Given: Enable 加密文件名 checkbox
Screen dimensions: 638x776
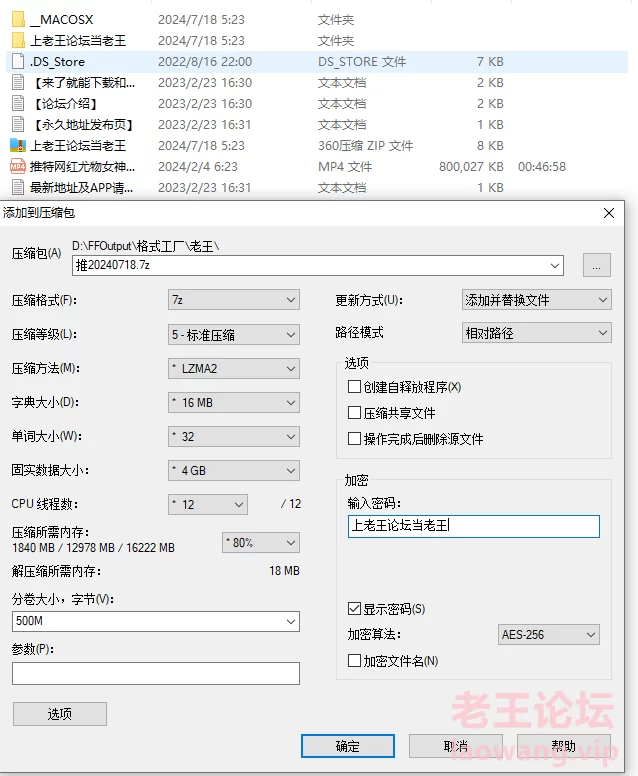Looking at the screenshot, I should point(354,661).
